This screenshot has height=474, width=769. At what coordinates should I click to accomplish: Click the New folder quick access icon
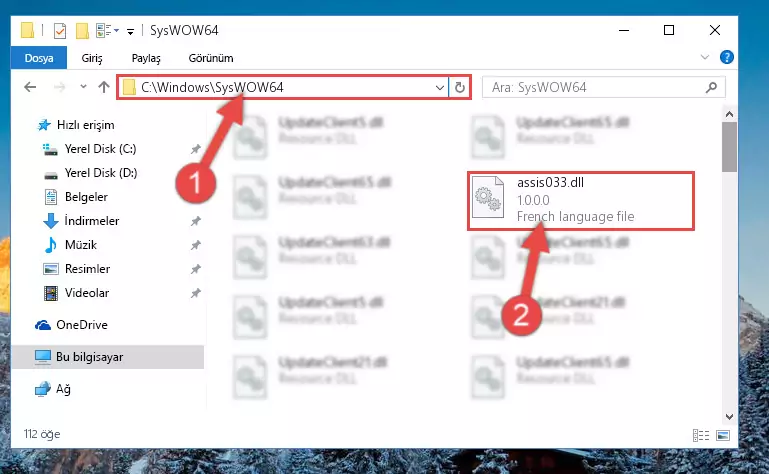pyautogui.click(x=82, y=31)
